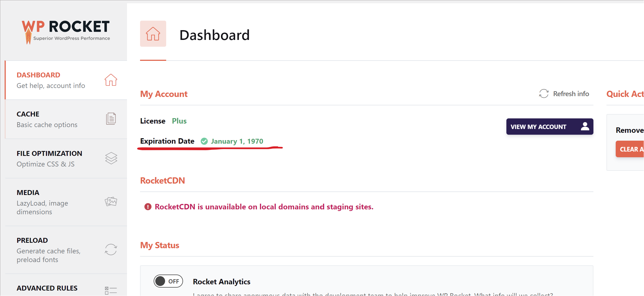This screenshot has height=296, width=644.
Task: Click the RocketCDN section heading
Action: coord(162,181)
